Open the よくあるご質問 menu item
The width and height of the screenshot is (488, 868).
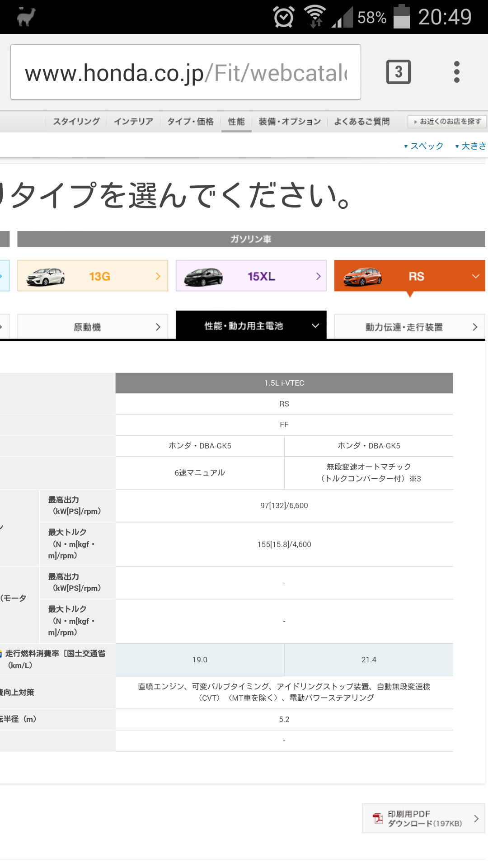pyautogui.click(x=361, y=122)
